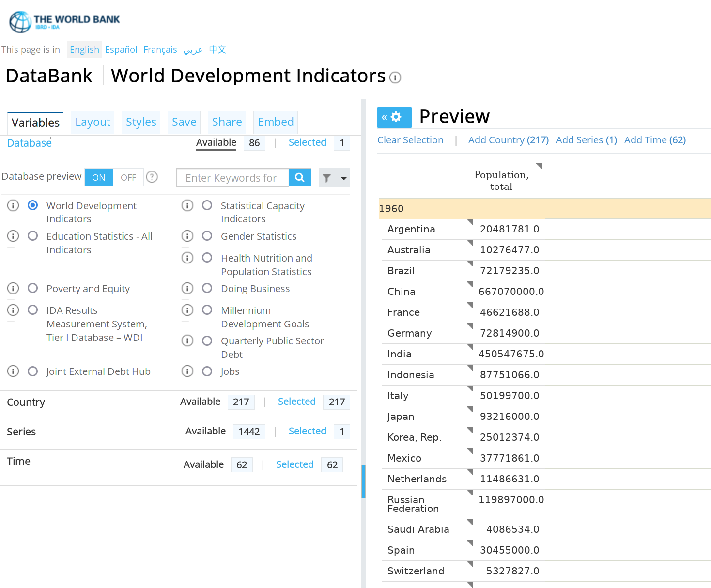Select Doing Business radio button
Viewport: 711px width, 588px height.
tap(207, 288)
